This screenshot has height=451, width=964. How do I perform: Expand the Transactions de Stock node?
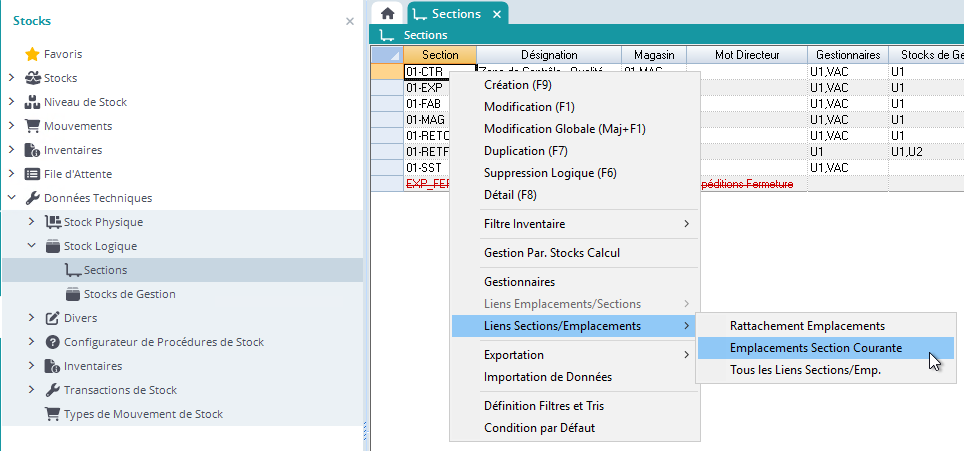(31, 390)
